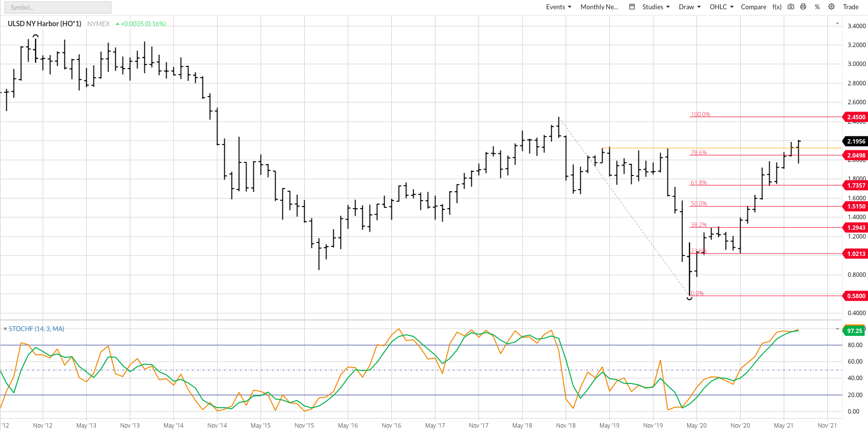Move stochastic panel up with chevron
Image resolution: width=868 pixels, height=430 pixels.
[x=837, y=329]
